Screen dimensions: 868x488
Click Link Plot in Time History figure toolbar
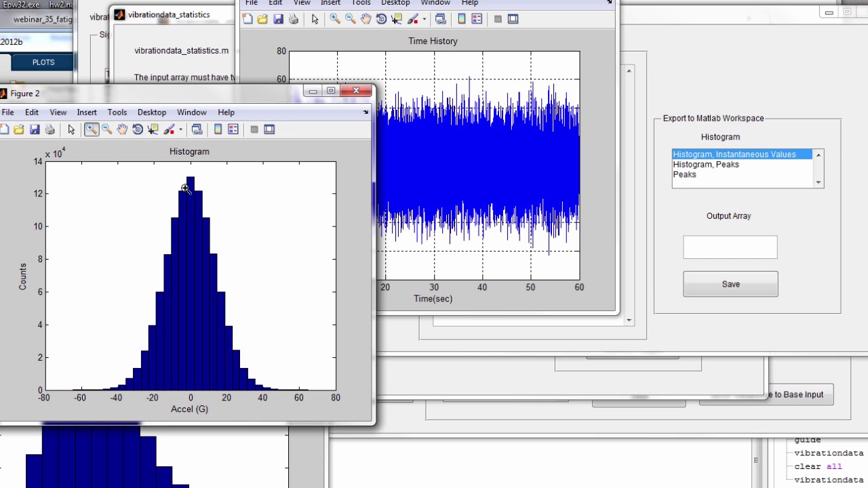440,19
